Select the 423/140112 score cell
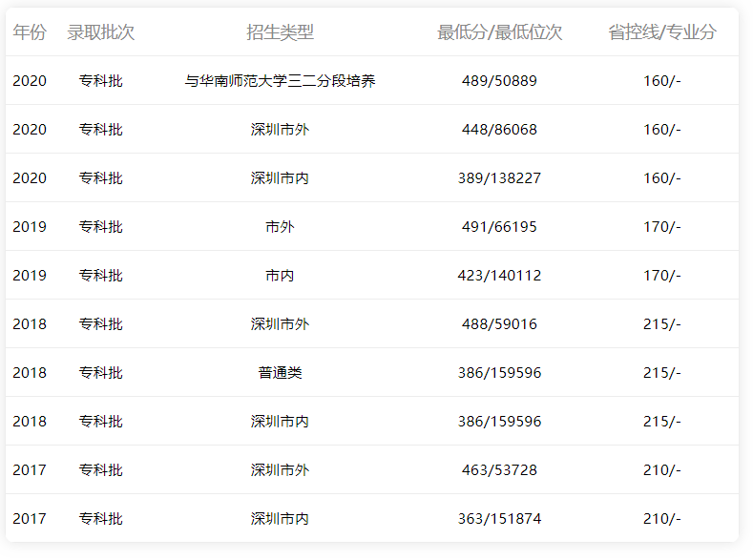Screen dimensions: 753x560 coord(499,276)
